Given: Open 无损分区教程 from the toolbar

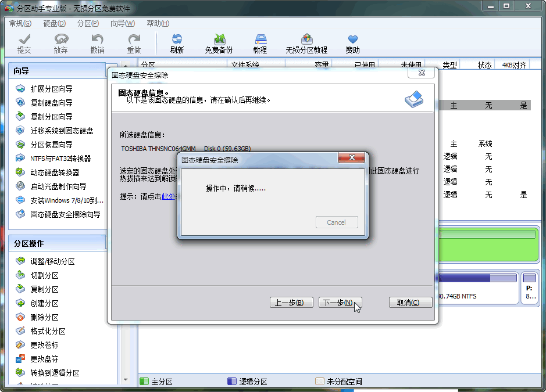Looking at the screenshot, I should click(x=306, y=44).
